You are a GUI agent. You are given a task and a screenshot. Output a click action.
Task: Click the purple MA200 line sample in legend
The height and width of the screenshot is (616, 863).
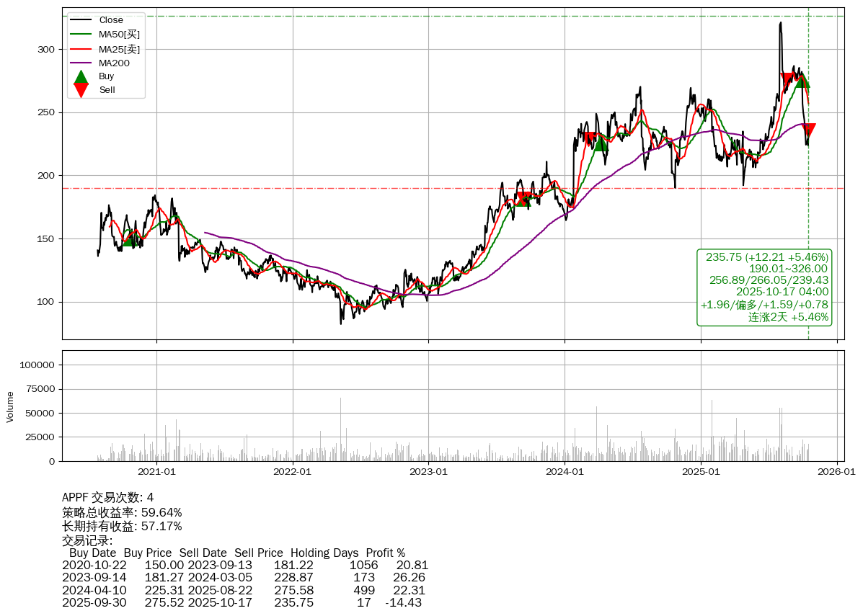pyautogui.click(x=81, y=63)
